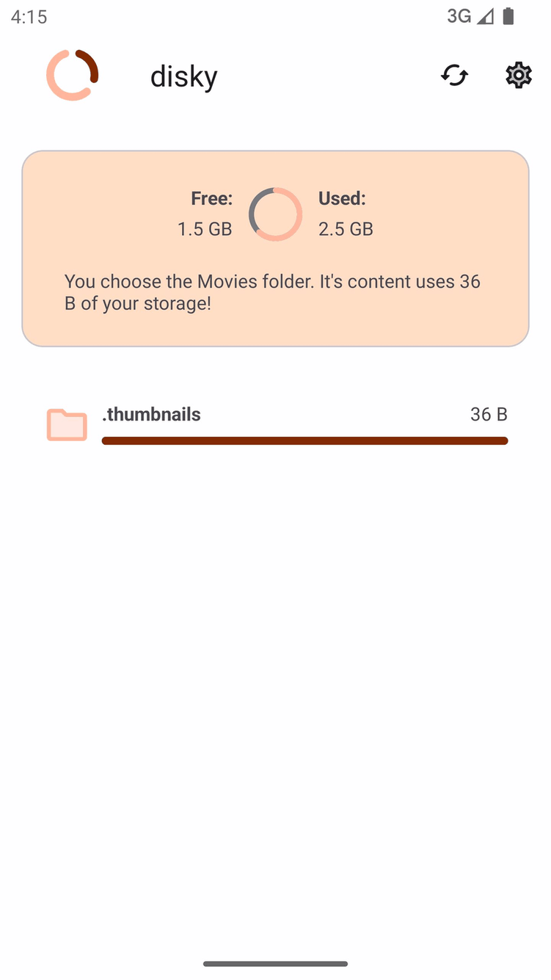Select the disky app title
551x980 pixels.
(x=183, y=76)
